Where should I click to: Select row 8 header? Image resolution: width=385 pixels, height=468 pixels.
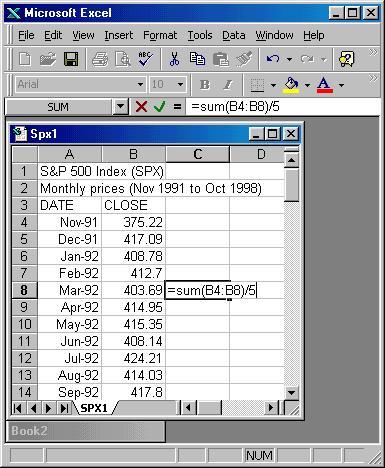[24, 290]
